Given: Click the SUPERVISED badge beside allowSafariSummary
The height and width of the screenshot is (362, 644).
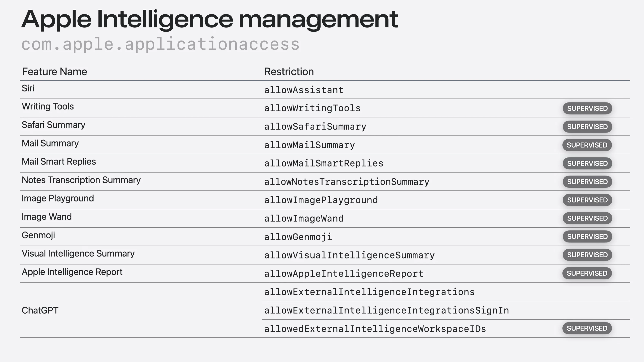Looking at the screenshot, I should click(587, 126).
